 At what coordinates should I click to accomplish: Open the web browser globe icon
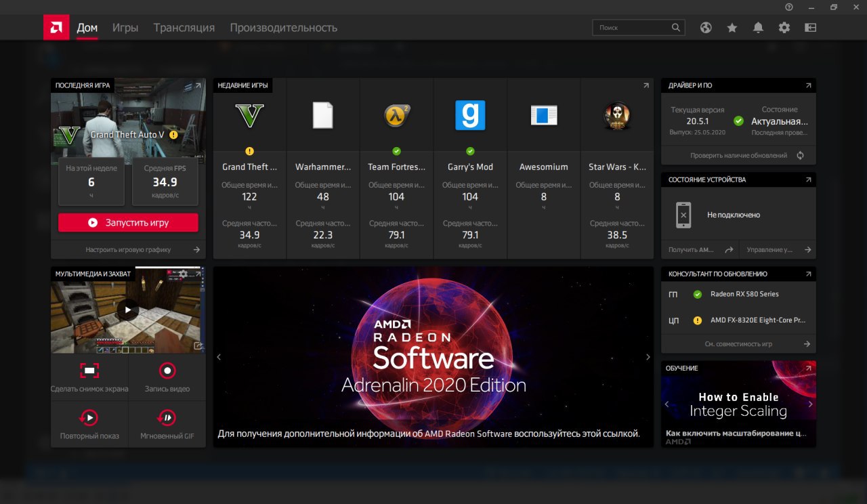(706, 28)
